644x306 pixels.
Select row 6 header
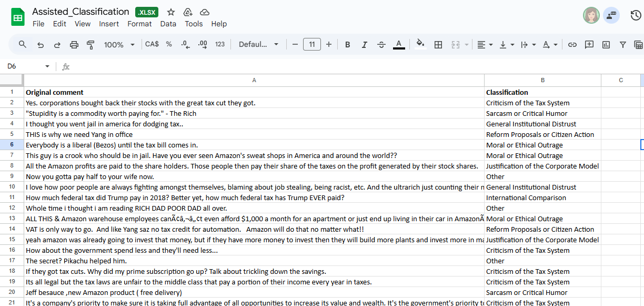click(12, 145)
